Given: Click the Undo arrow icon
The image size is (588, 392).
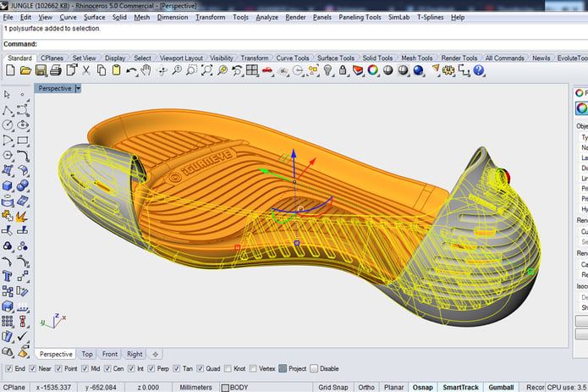Looking at the screenshot, I should tap(131, 70).
